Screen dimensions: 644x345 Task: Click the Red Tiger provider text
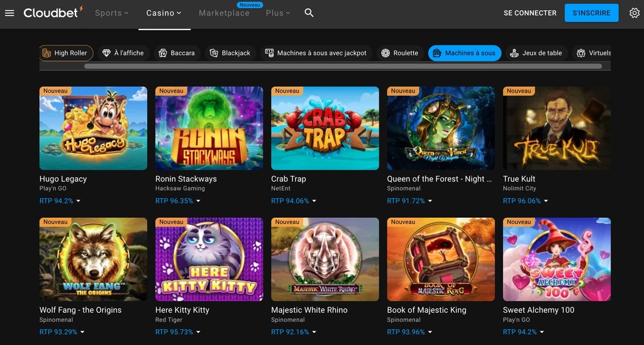click(x=169, y=320)
